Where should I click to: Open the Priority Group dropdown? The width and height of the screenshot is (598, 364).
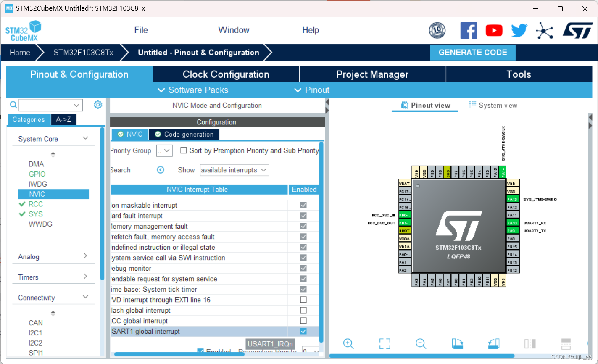pyautogui.click(x=164, y=150)
